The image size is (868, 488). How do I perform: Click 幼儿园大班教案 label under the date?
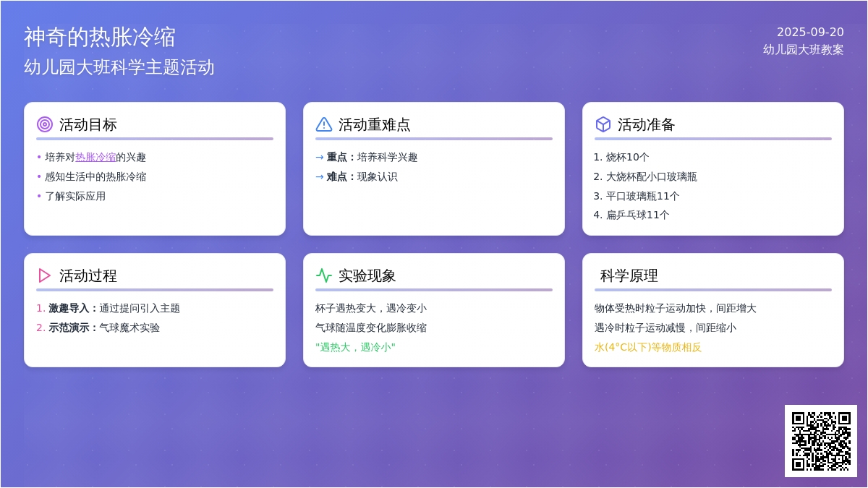pos(803,49)
